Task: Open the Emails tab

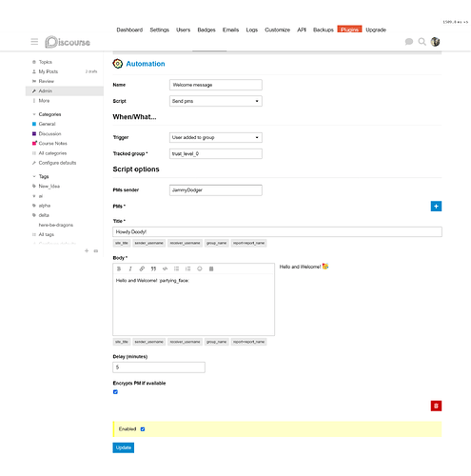Action: point(230,30)
